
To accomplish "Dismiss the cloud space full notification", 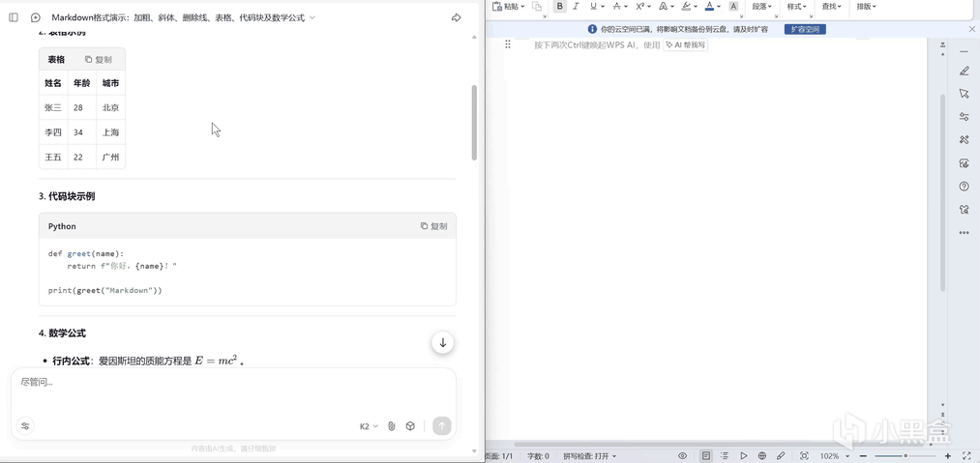I will (972, 29).
